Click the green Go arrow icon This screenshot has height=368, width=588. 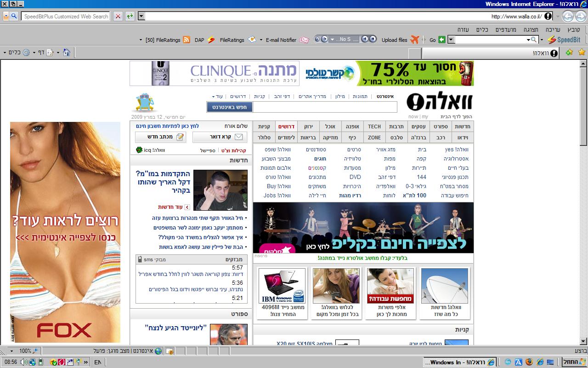[442, 40]
